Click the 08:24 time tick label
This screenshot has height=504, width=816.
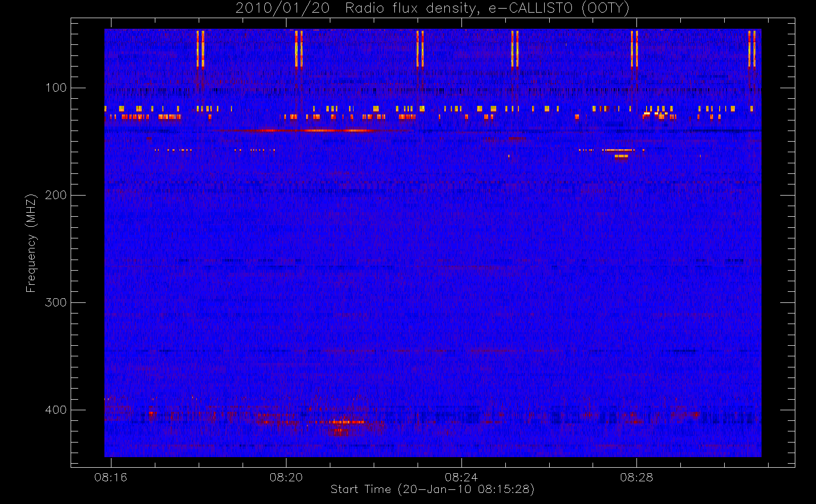461,477
